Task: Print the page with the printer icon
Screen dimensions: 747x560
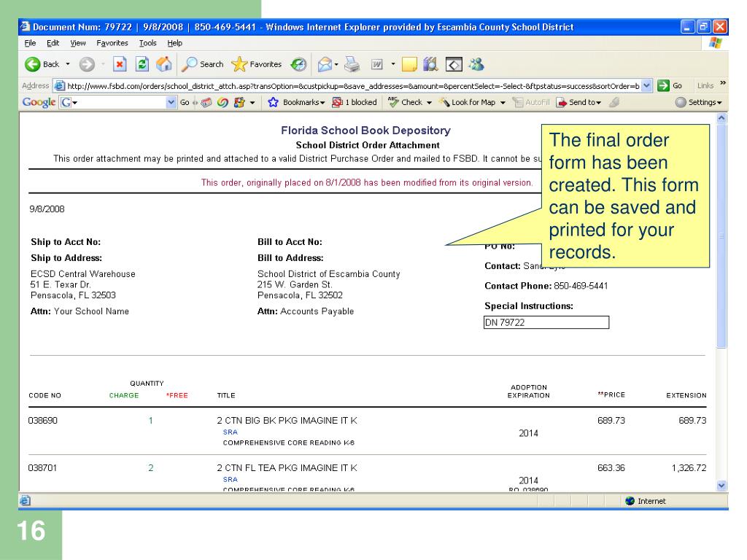Action: click(x=352, y=64)
